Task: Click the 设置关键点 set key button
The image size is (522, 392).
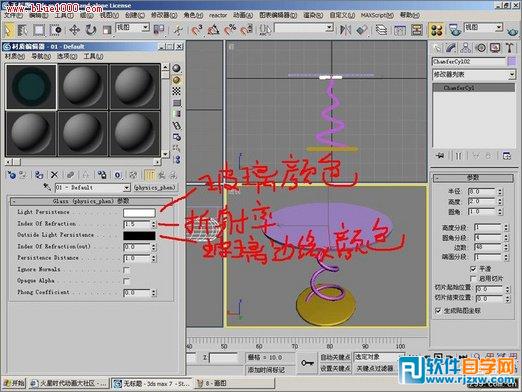Action: pos(335,368)
